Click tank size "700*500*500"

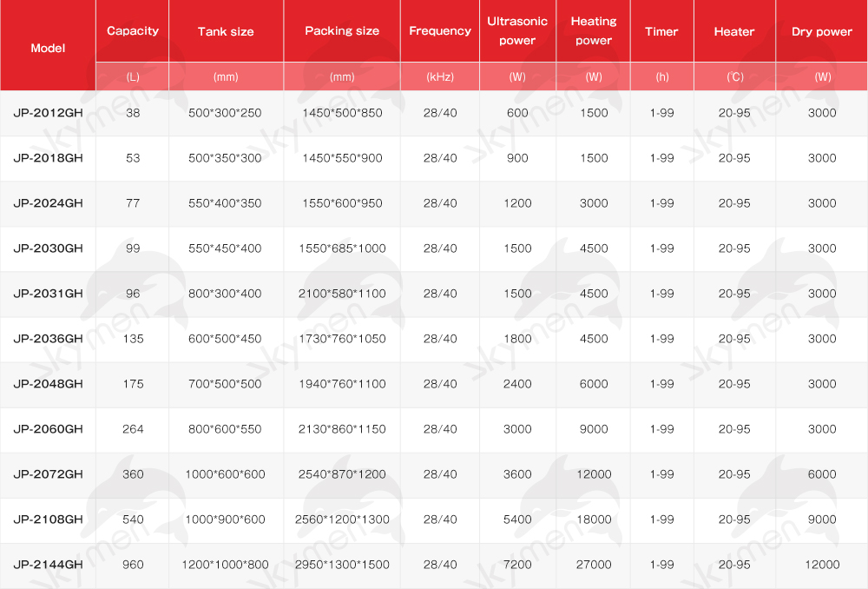[225, 384]
